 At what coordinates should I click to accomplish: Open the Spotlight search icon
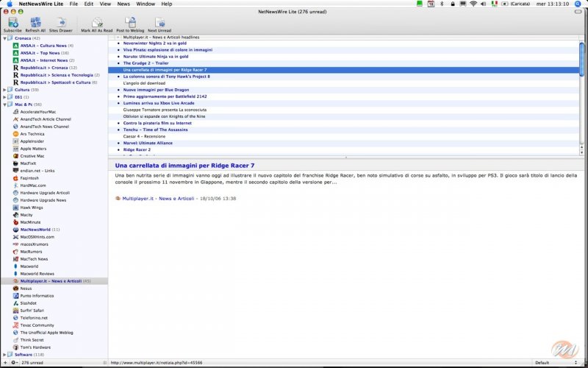coord(579,4)
